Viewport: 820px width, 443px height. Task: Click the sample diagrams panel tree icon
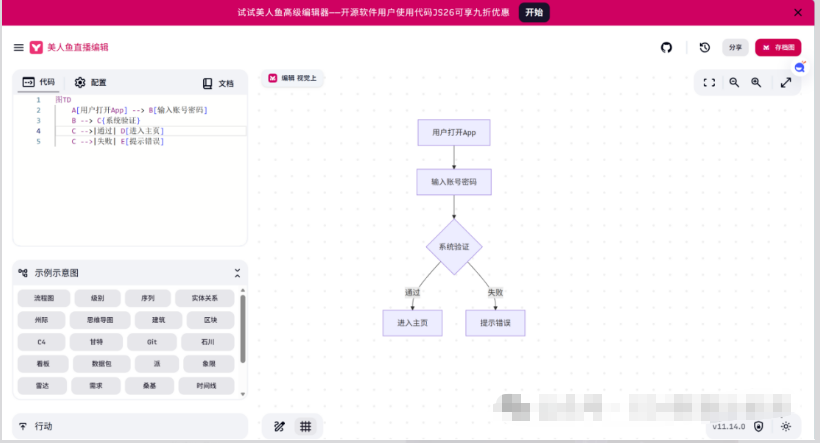click(x=23, y=273)
